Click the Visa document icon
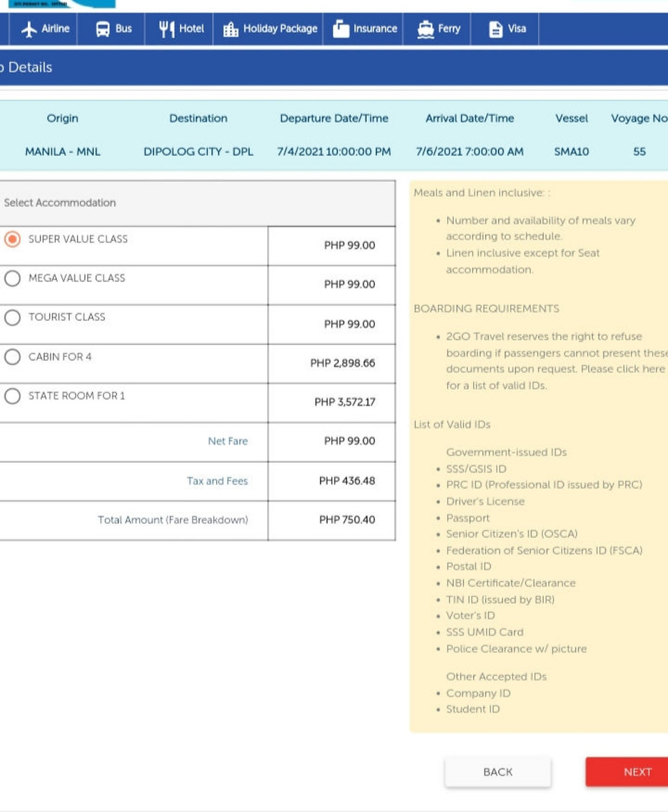668x812 pixels. (496, 29)
